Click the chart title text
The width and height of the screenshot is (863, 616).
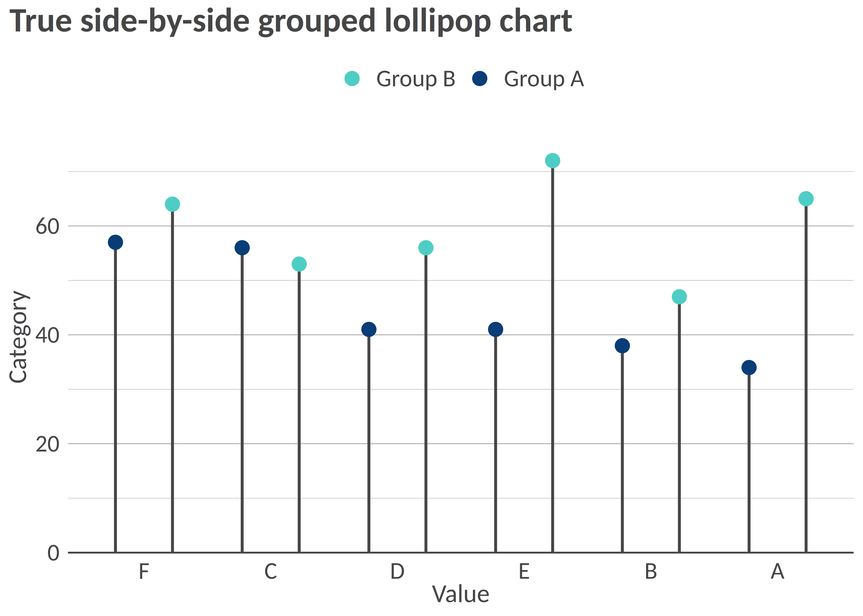pyautogui.click(x=291, y=21)
